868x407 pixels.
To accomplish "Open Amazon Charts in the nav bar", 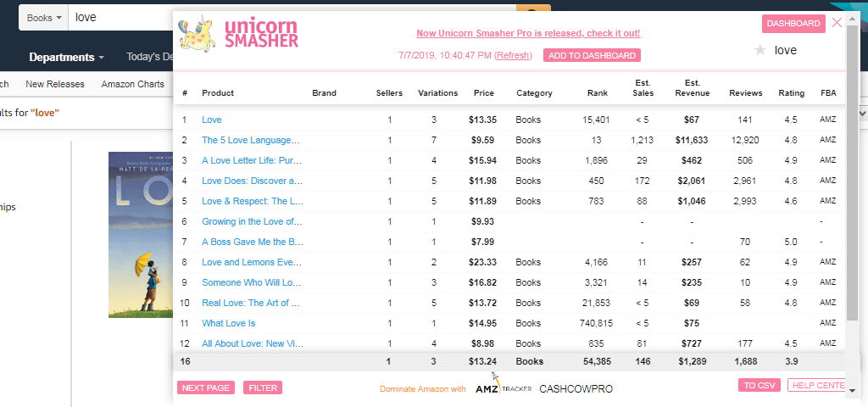I will click(x=133, y=84).
